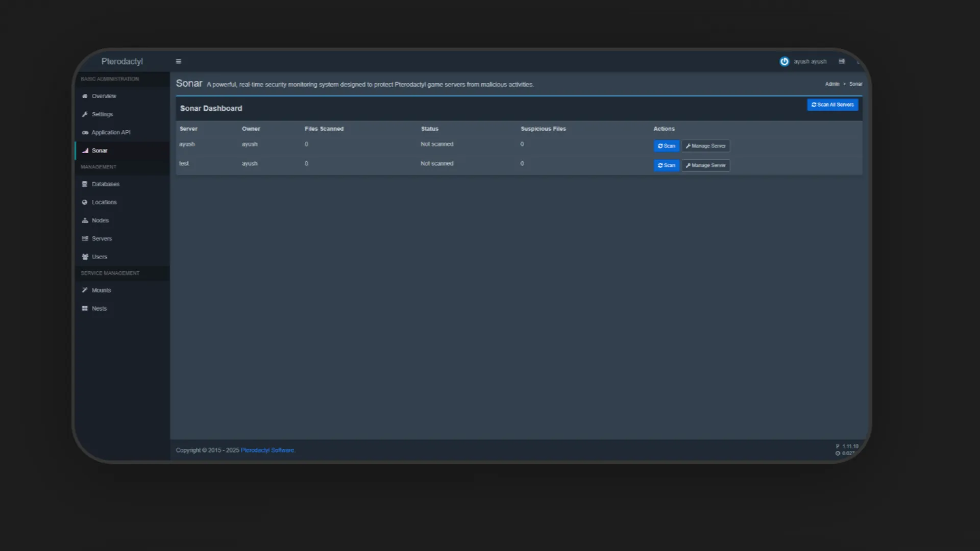Open the Users management page
Image resolution: width=980 pixels, height=551 pixels.
(x=99, y=257)
